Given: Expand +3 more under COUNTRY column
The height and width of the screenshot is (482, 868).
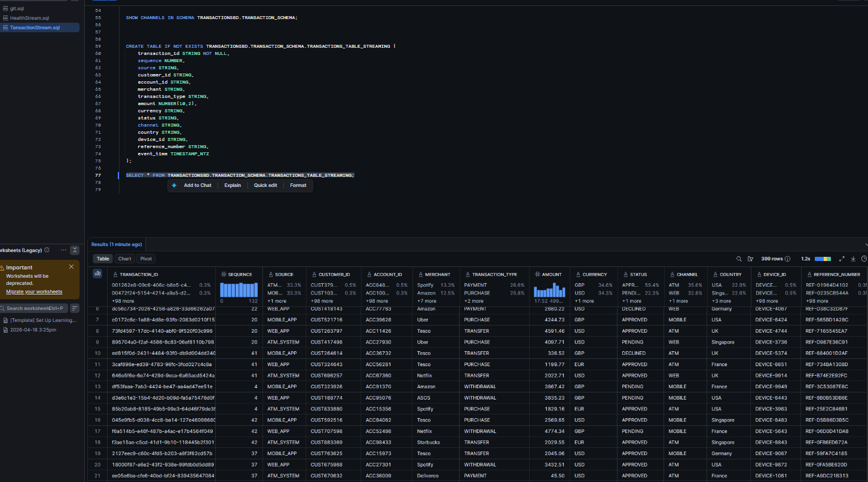Looking at the screenshot, I should coord(722,301).
